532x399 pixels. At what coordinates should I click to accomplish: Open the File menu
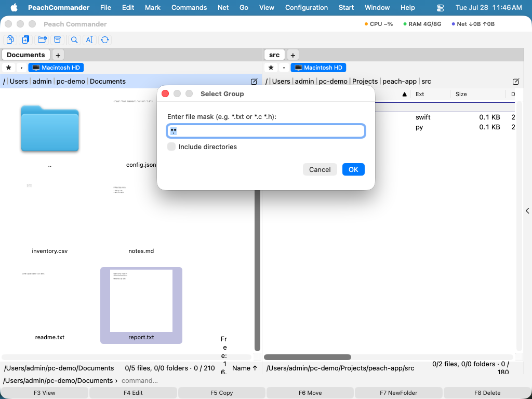click(x=105, y=7)
